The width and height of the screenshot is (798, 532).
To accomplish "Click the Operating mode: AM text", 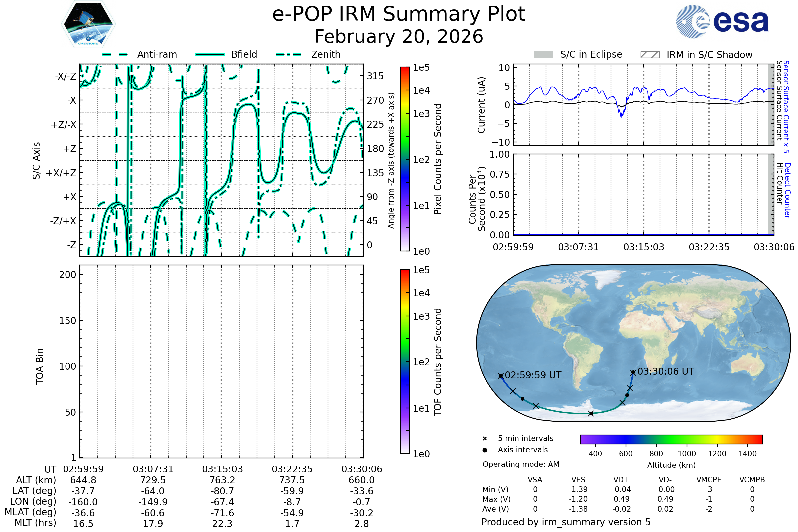I will (521, 464).
